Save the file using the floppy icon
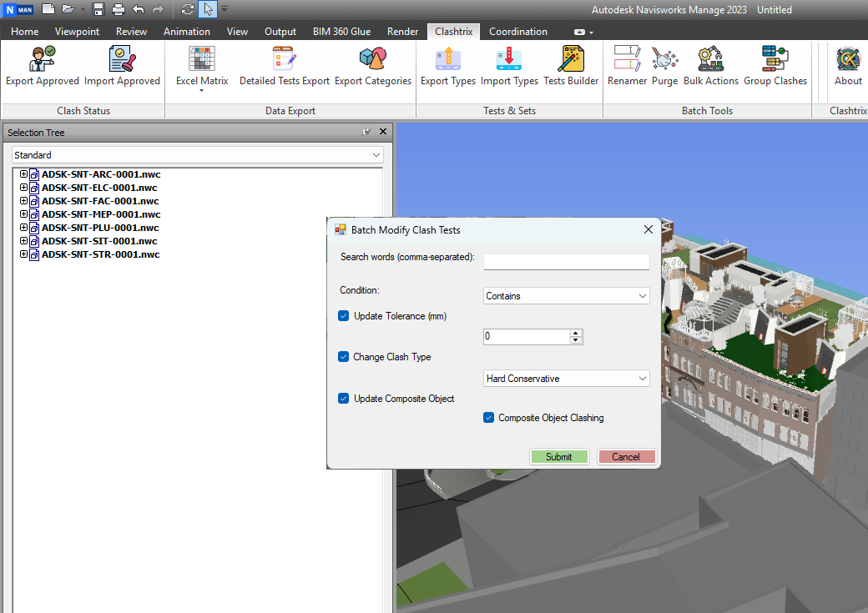Viewport: 868px width, 613px height. [98, 9]
